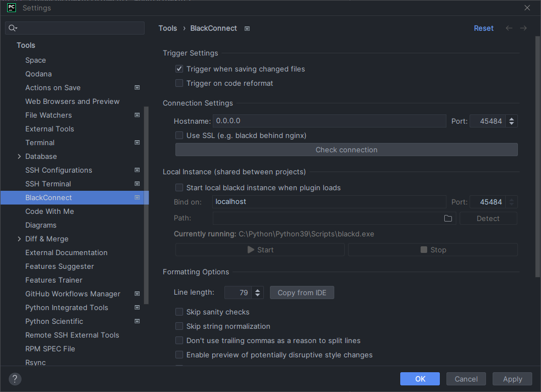Open Actions on Save settings
541x392 pixels.
tap(53, 87)
